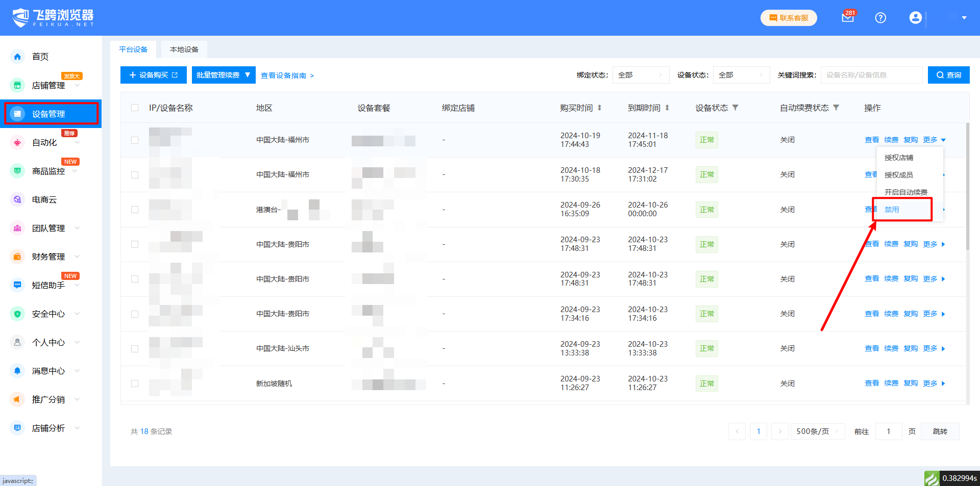The width and height of the screenshot is (980, 486).
Task: Click the 首页 home icon in sidebar
Action: pyautogui.click(x=17, y=57)
